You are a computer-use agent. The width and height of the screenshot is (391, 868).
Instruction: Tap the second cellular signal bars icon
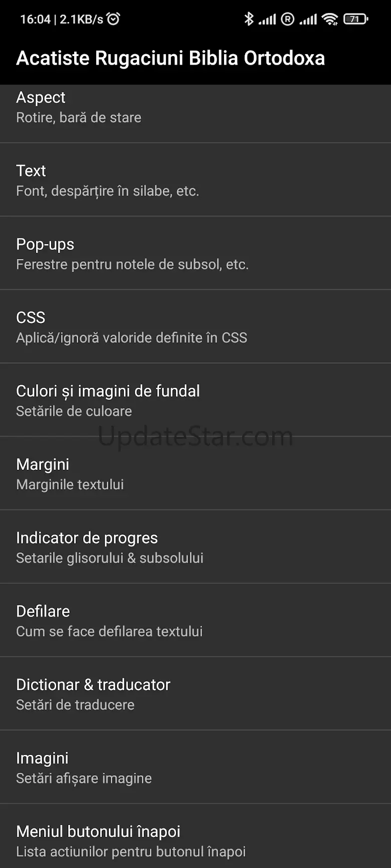308,20
